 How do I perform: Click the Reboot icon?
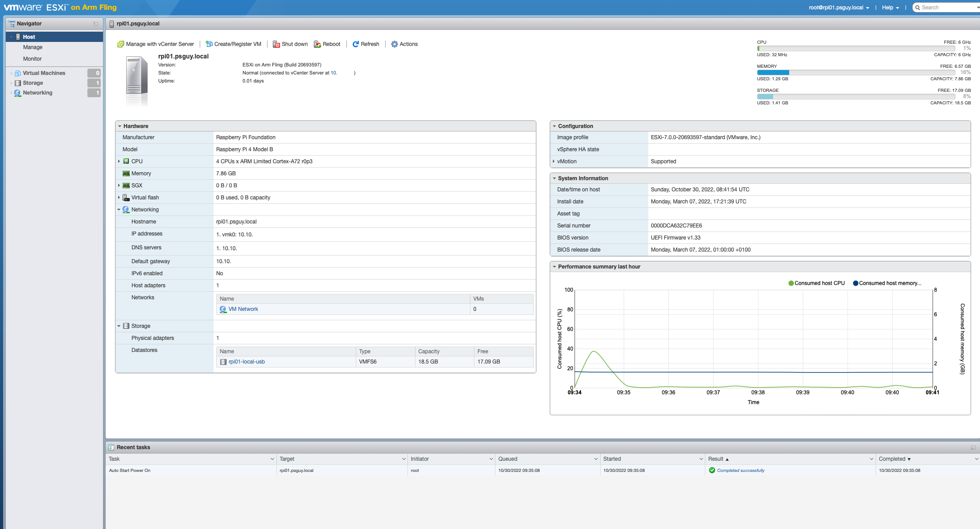[x=317, y=44]
